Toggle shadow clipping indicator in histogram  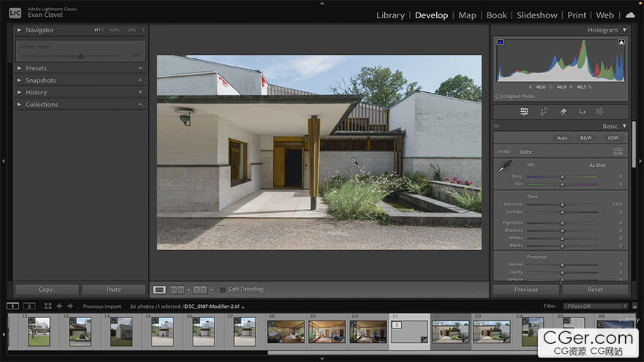501,42
